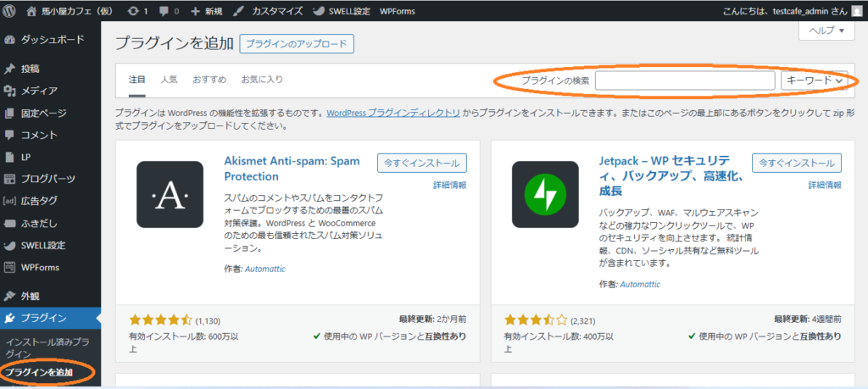Click the 投稿 pushpin icon in sidebar
This screenshot has height=389, width=868.
pos(9,69)
